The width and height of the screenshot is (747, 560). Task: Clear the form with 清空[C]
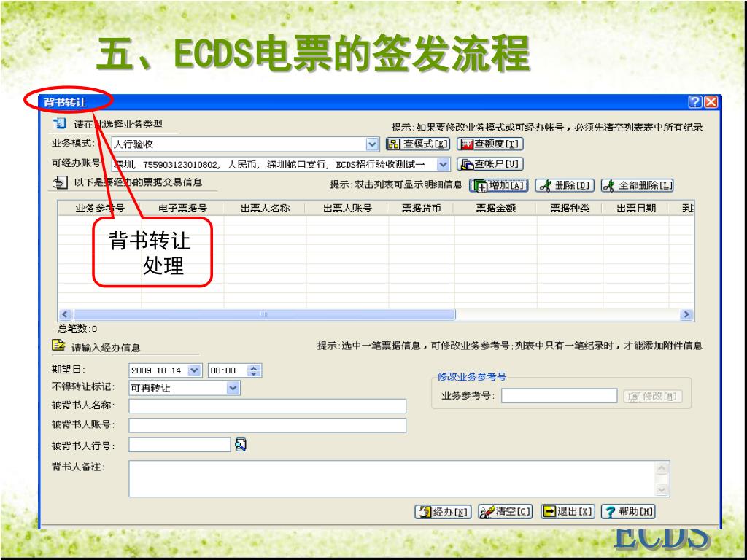506,512
